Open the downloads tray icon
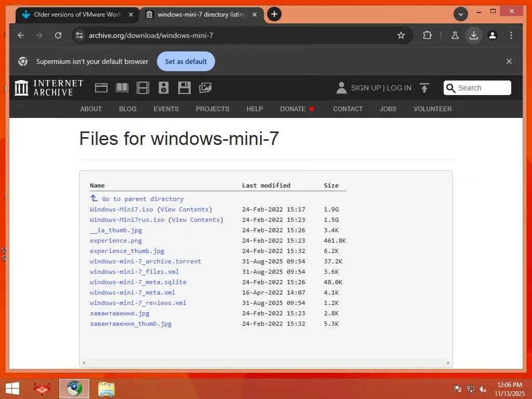This screenshot has width=532, height=399. [474, 35]
